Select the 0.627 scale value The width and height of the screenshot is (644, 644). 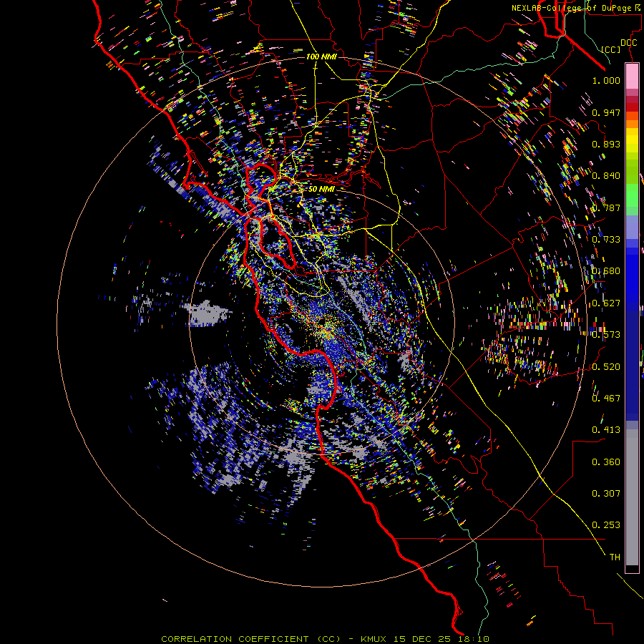(x=606, y=303)
